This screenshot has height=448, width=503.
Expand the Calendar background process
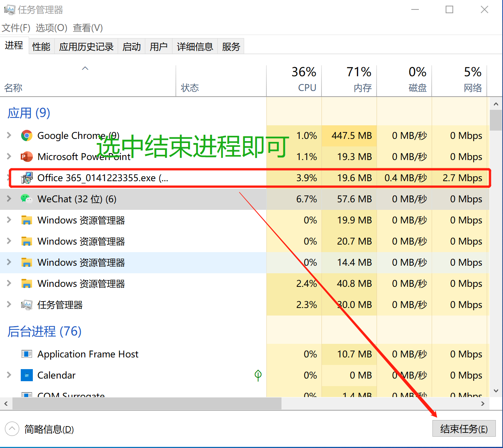[x=9, y=375]
